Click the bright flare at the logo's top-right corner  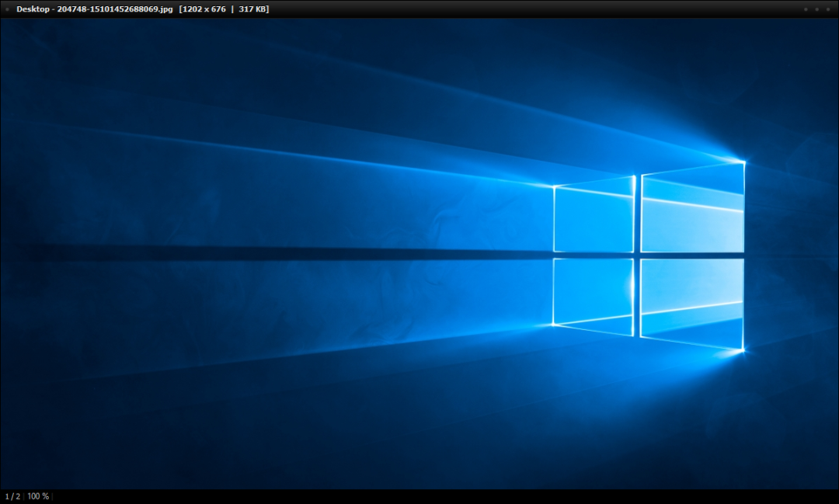click(x=743, y=162)
